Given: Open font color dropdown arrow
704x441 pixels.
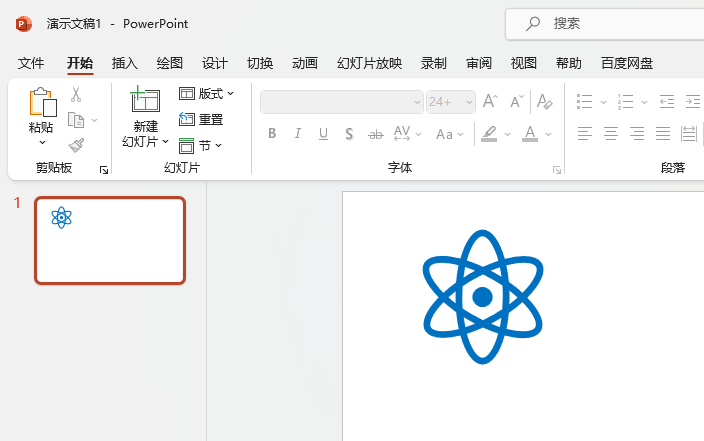Looking at the screenshot, I should pyautogui.click(x=548, y=134).
